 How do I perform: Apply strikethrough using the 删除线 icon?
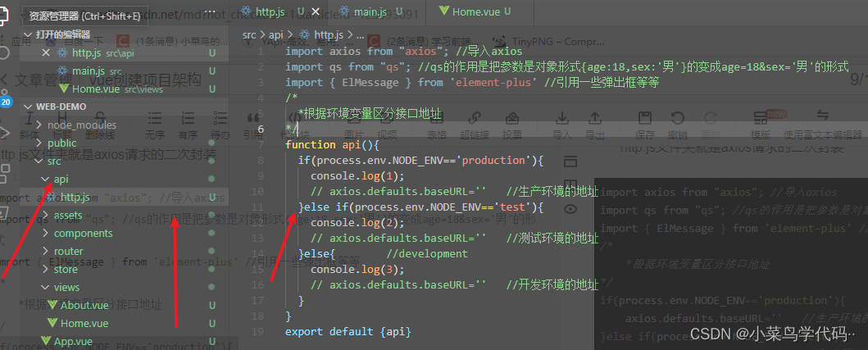point(100,118)
